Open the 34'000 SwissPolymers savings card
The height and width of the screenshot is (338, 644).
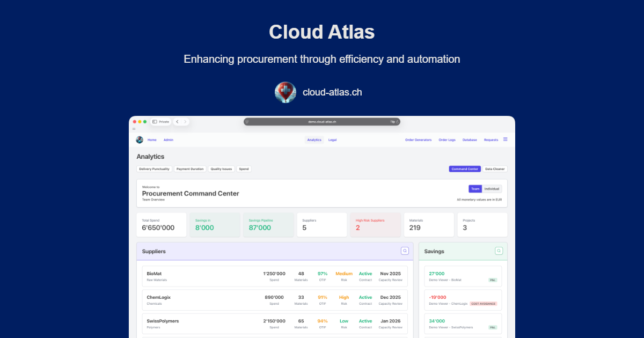coord(463,324)
